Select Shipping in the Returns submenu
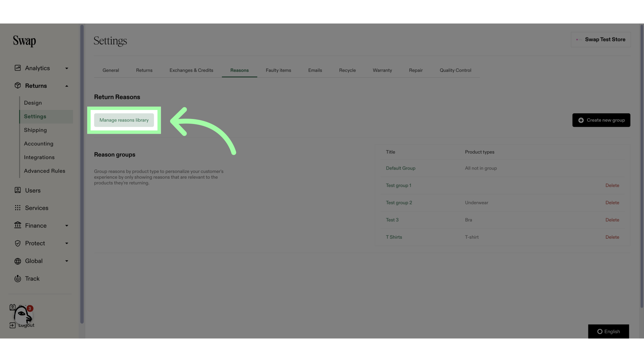Viewport: 644px width, 362px height. [35, 130]
